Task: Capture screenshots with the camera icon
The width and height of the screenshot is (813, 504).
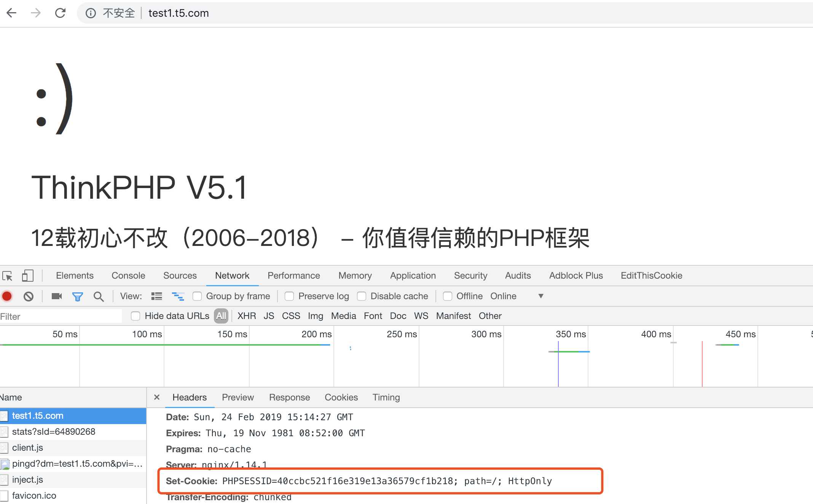Action: pyautogui.click(x=57, y=296)
